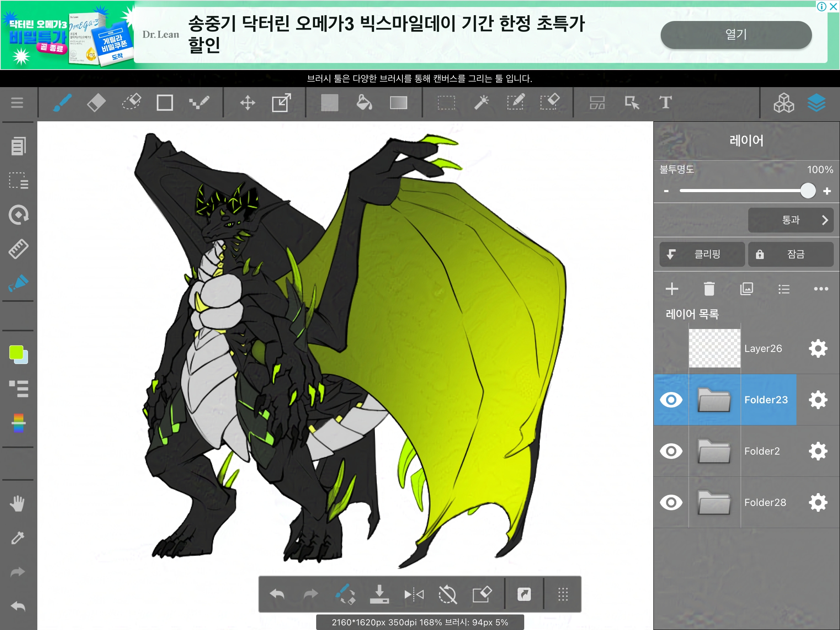
Task: Pick the Move tool
Action: (247, 103)
